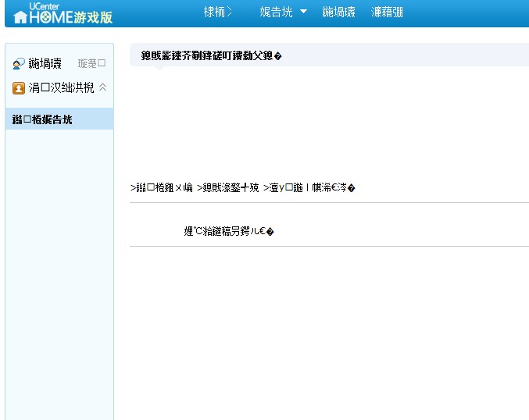Image resolution: width=529 pixels, height=420 pixels.
Task: Open second top navigation item 娓告垙
Action: [x=276, y=12]
